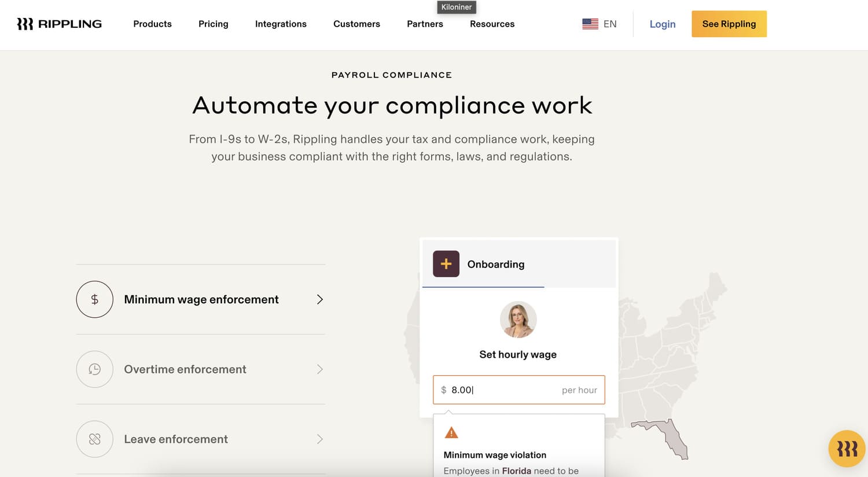Click the Automate your compliance work heading
The image size is (868, 477).
click(x=392, y=105)
